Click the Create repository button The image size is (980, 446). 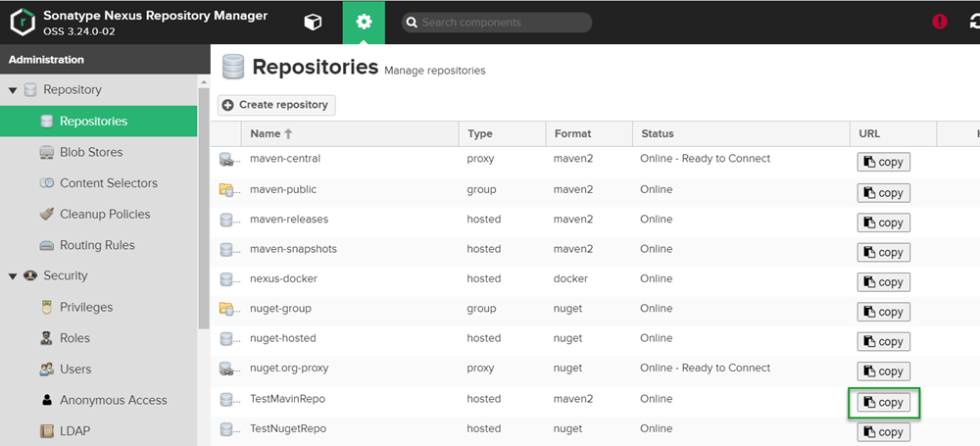tap(276, 105)
